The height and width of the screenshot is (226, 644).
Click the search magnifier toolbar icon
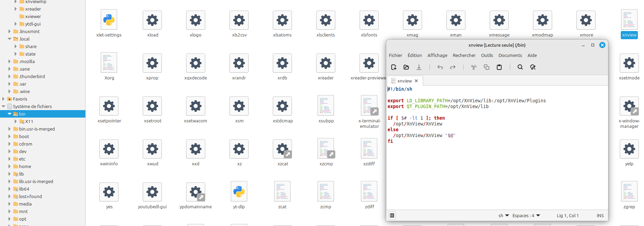tap(520, 67)
